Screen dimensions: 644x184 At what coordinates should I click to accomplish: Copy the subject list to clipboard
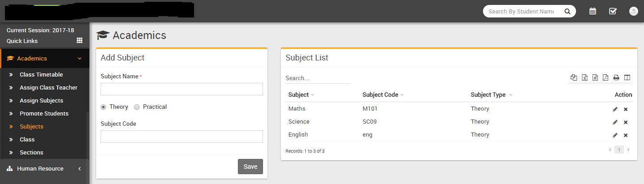(574, 77)
